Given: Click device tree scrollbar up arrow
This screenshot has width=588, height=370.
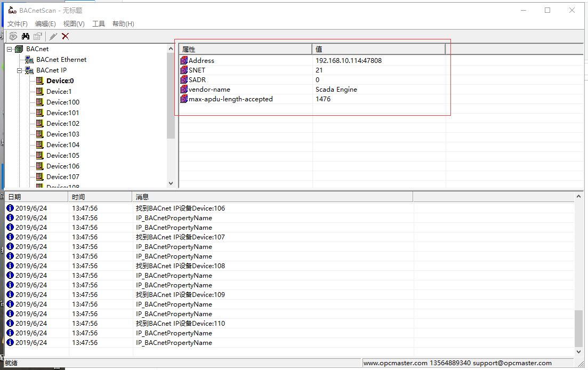Looking at the screenshot, I should coord(171,49).
